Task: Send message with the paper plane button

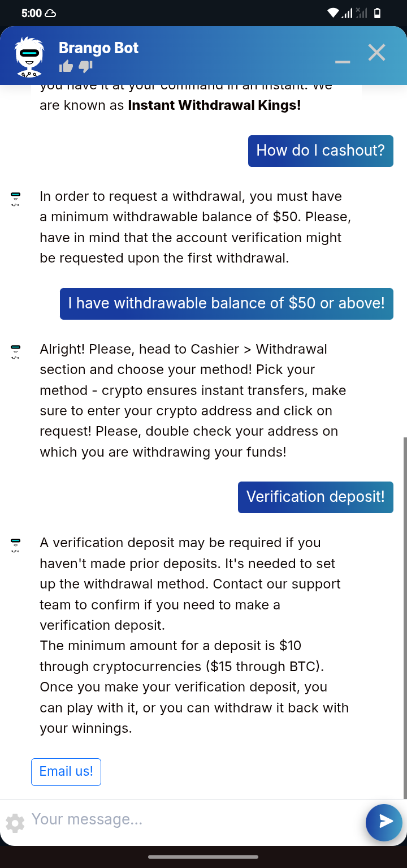Action: 384,822
